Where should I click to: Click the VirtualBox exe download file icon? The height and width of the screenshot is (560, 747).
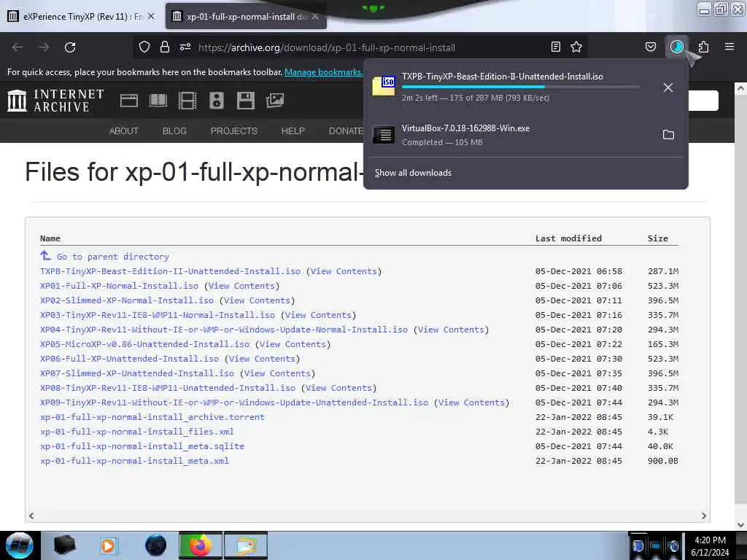384,135
